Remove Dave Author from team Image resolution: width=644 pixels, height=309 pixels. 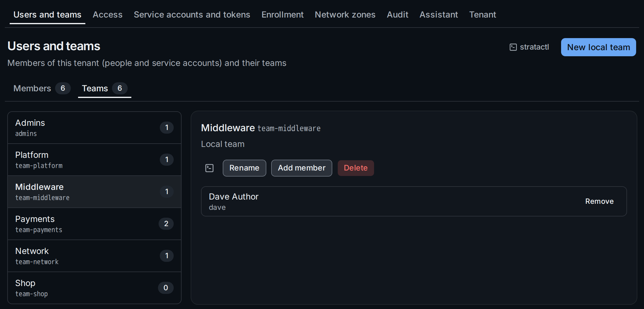tap(599, 201)
